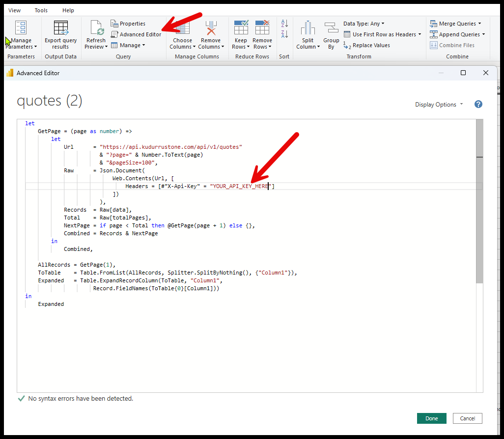This screenshot has width=504, height=439.
Task: Open the Merge Queries dropdown
Action: pyautogui.click(x=455, y=24)
